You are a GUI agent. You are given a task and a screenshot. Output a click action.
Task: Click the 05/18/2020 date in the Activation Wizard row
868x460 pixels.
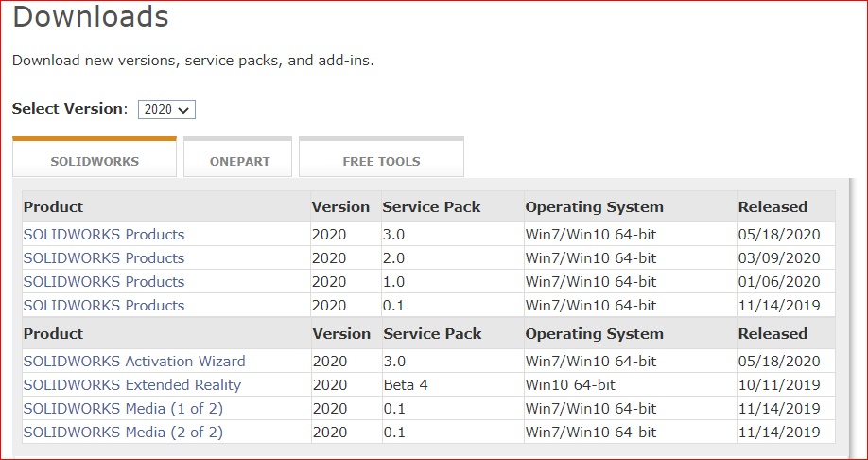779,362
